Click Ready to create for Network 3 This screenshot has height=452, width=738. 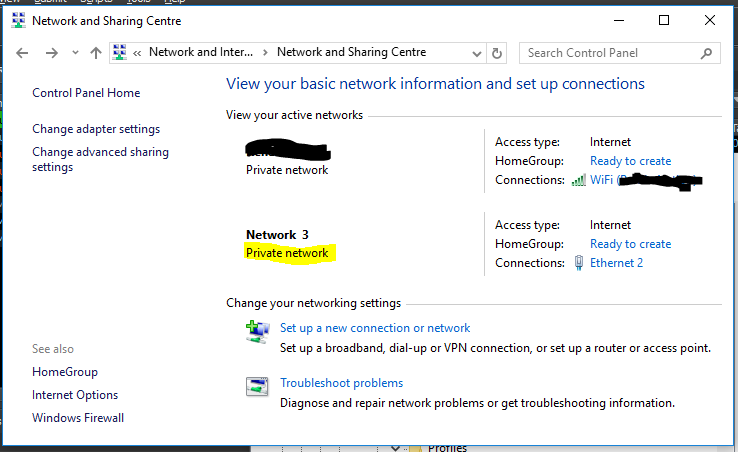click(x=630, y=244)
